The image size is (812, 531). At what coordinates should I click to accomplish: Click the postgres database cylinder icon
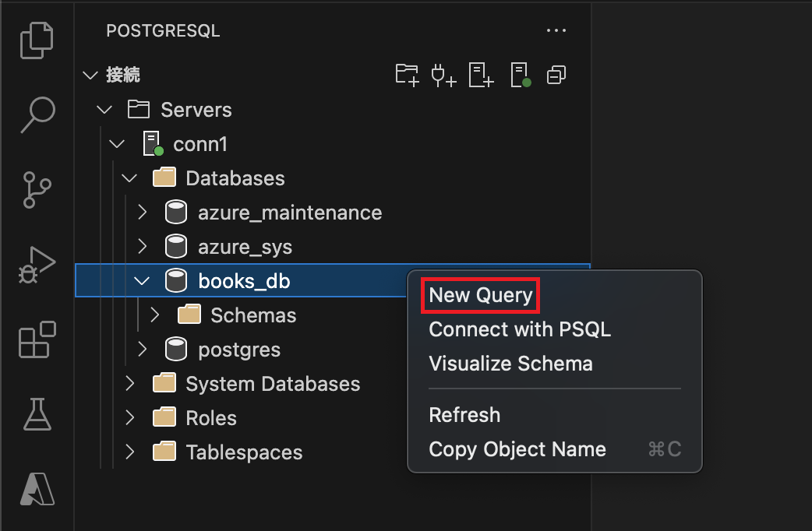[176, 350]
